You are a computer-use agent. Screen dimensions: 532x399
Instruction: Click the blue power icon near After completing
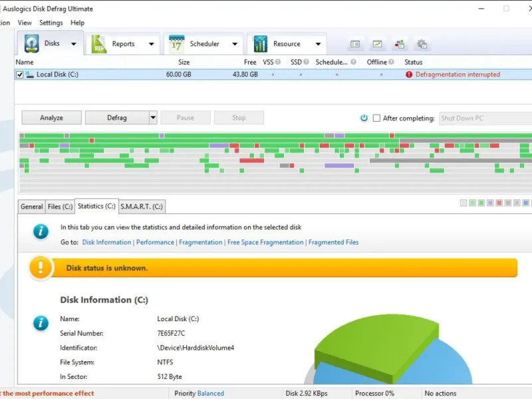(x=364, y=118)
